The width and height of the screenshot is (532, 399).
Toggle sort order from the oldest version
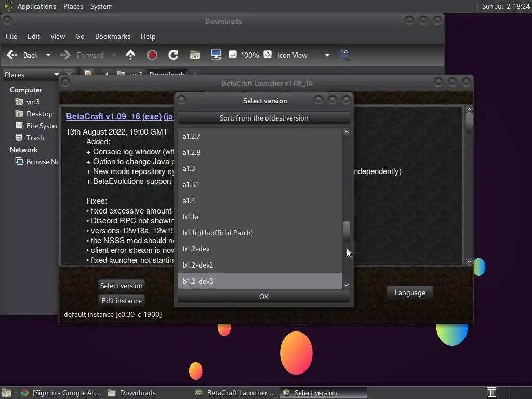(x=263, y=118)
